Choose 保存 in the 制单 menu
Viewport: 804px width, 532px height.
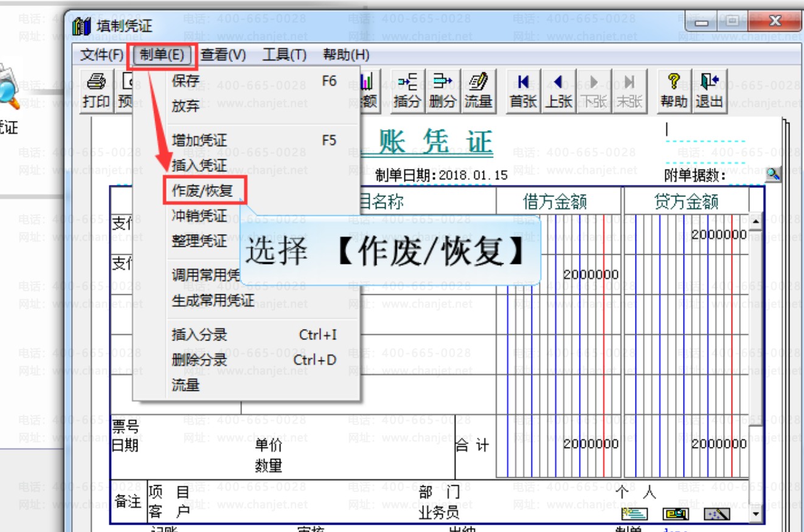247,81
